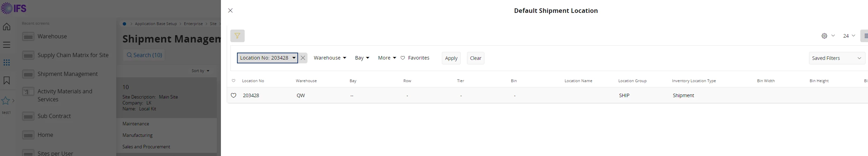The width and height of the screenshot is (868, 156).
Task: Click the Clear filter button
Action: point(475,58)
